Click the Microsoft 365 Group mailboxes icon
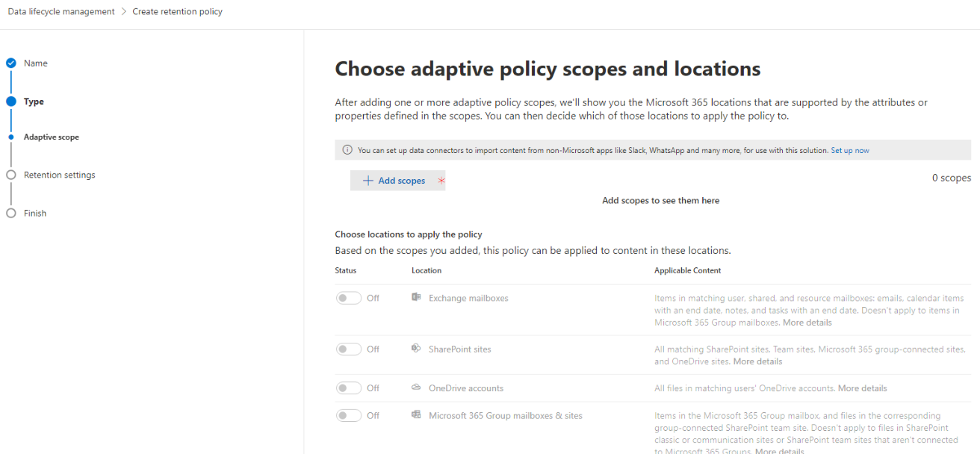Image resolution: width=980 pixels, height=454 pixels. [416, 414]
